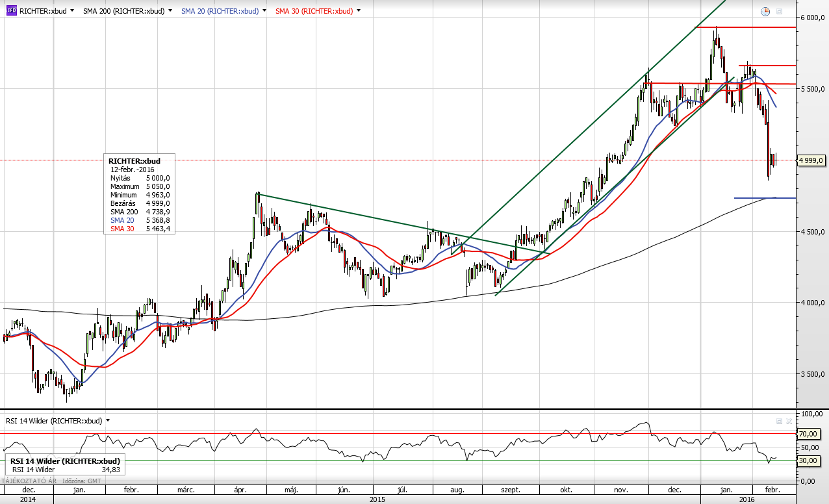
Task: Click the purple CFD instrument icon
Action: click(x=11, y=11)
